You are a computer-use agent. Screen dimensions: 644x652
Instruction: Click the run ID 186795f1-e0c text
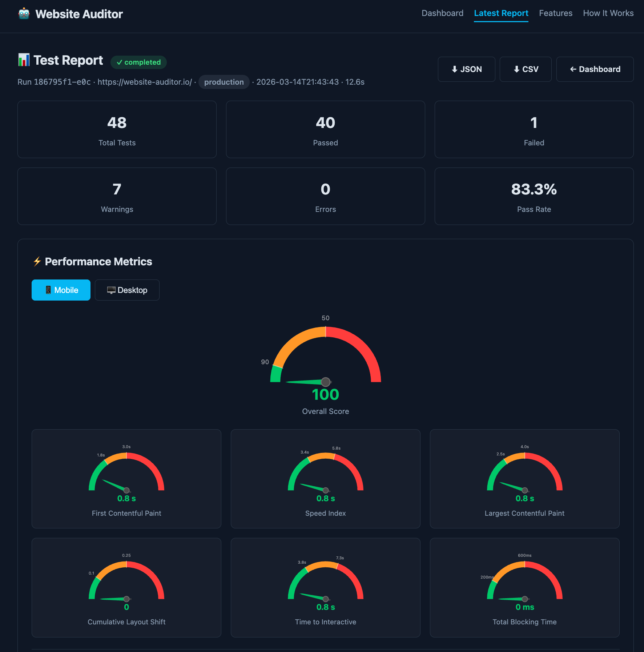(62, 82)
